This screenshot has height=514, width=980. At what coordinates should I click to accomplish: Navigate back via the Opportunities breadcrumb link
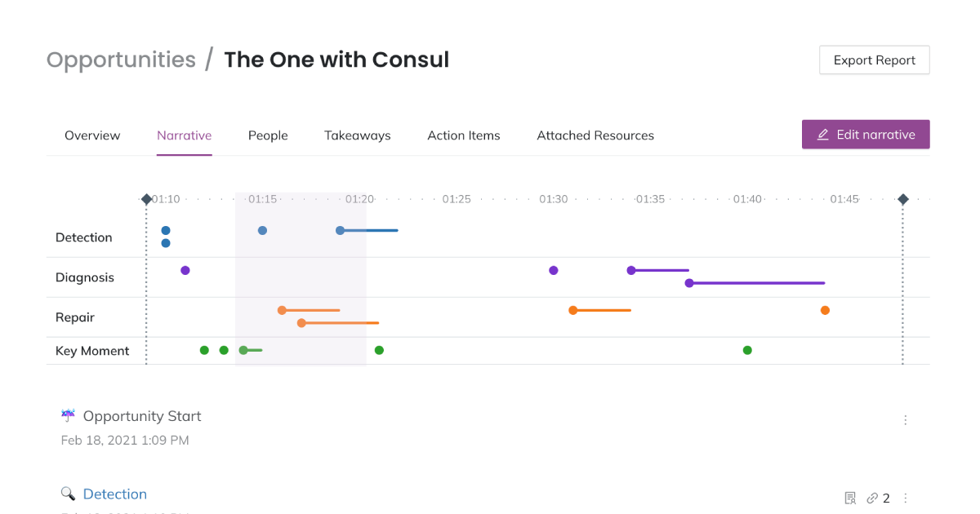pos(121,59)
